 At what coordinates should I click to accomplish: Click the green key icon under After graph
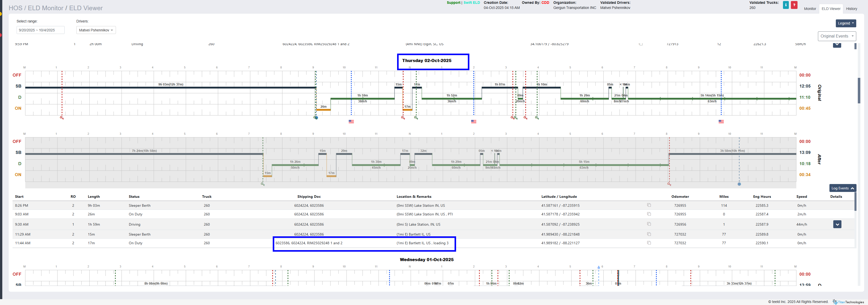point(263,184)
